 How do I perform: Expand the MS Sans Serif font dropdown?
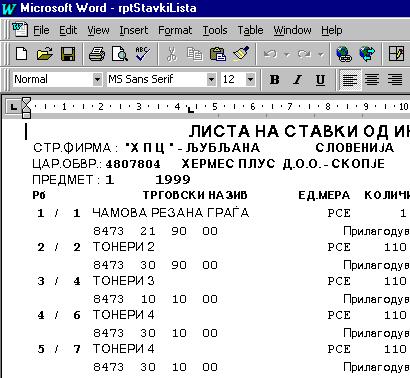(211, 80)
